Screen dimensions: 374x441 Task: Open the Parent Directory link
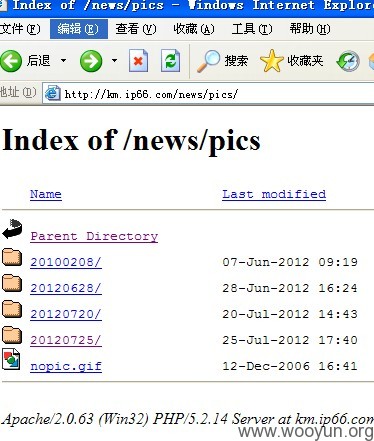click(x=94, y=236)
